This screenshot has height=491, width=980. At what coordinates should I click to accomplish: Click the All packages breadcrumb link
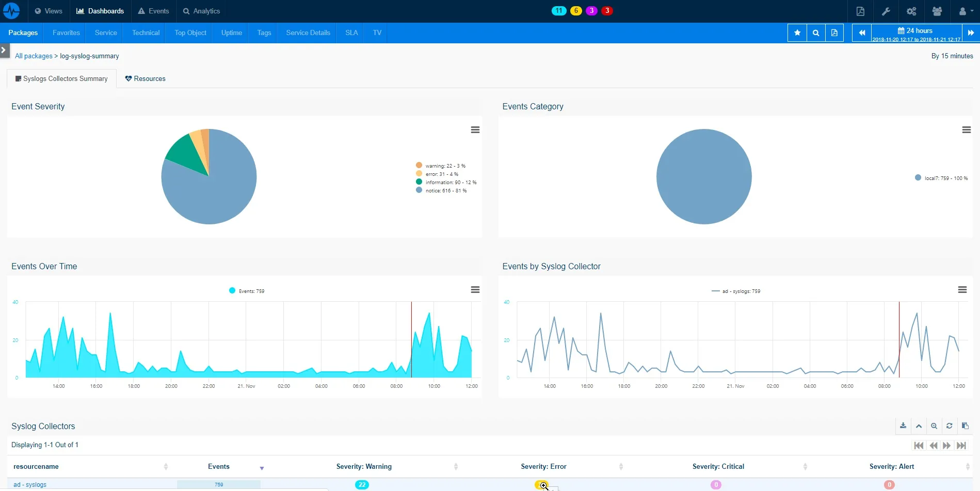34,56
